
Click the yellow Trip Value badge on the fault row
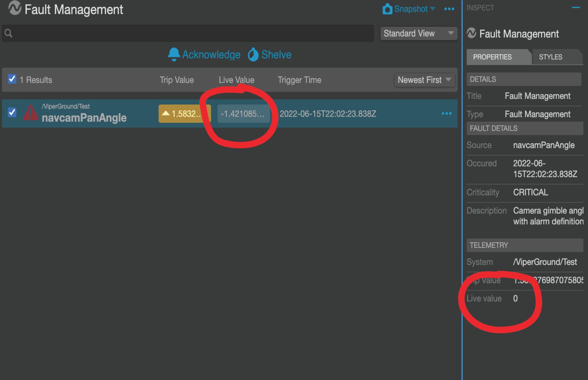click(184, 113)
